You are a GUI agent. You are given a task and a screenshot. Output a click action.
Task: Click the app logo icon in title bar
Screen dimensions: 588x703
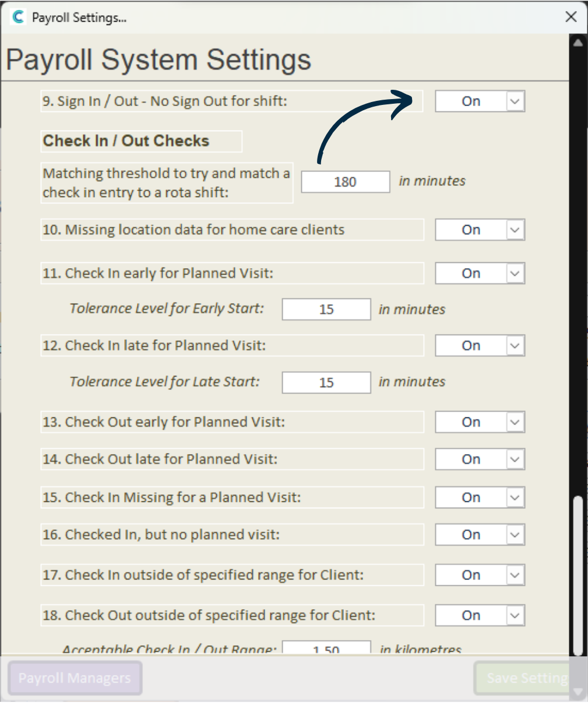[x=19, y=17]
